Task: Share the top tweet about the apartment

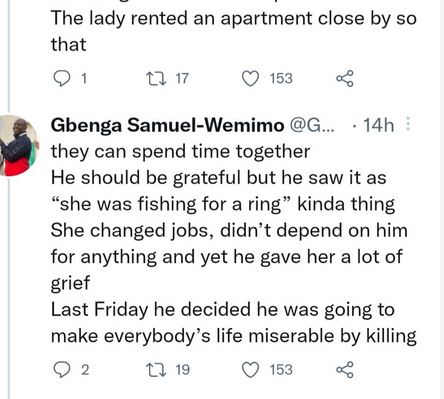Action: coord(345,79)
